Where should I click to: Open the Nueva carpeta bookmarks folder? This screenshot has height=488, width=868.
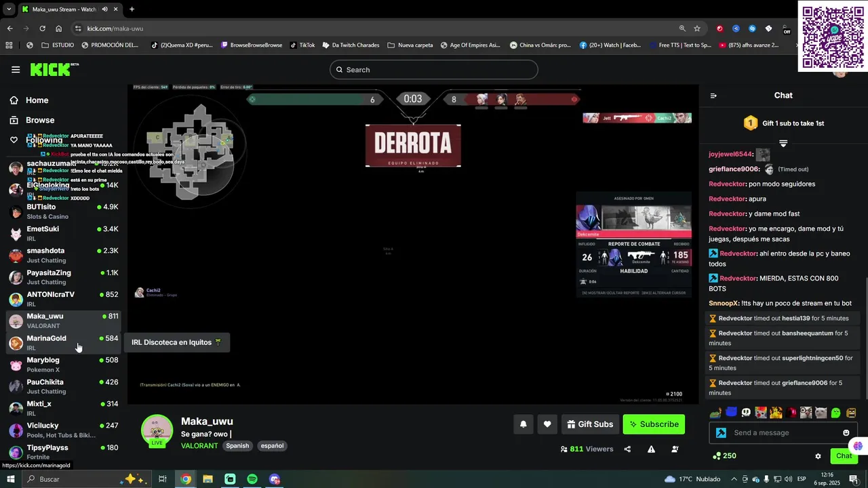click(410, 45)
